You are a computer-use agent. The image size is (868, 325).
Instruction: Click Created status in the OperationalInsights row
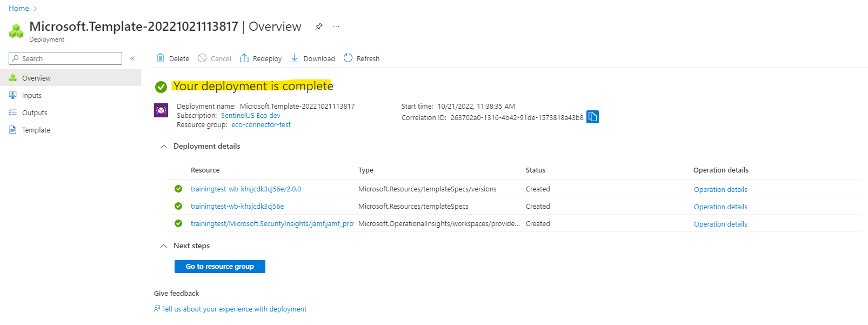(x=538, y=223)
